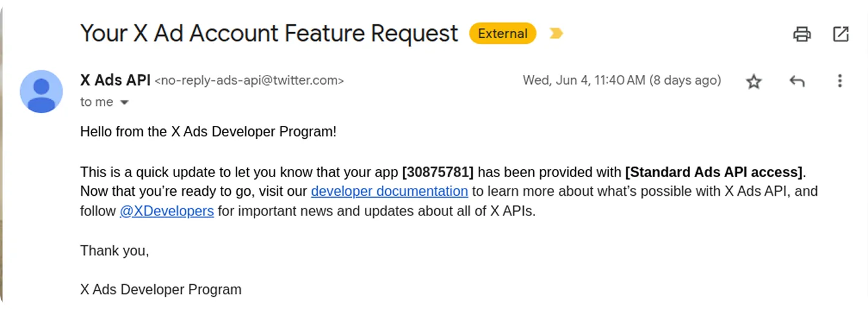Click the subject Your X Ad Account Feature Request

tap(269, 33)
